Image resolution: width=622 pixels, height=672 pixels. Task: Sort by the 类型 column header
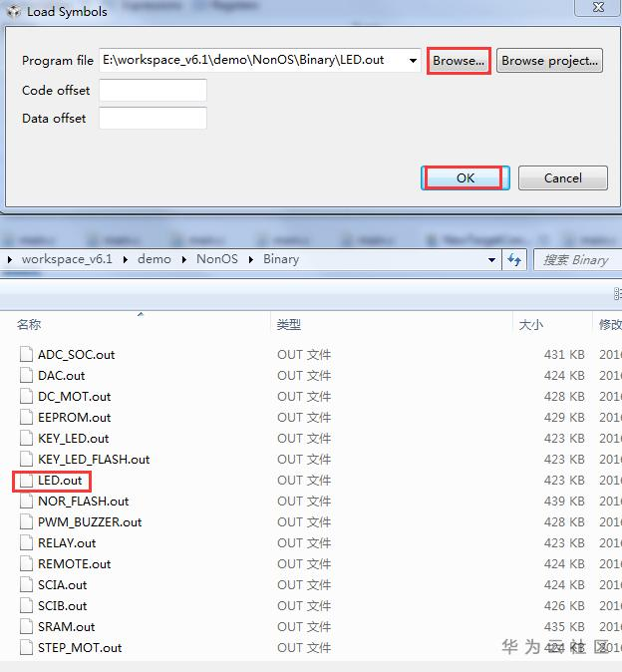coord(288,324)
